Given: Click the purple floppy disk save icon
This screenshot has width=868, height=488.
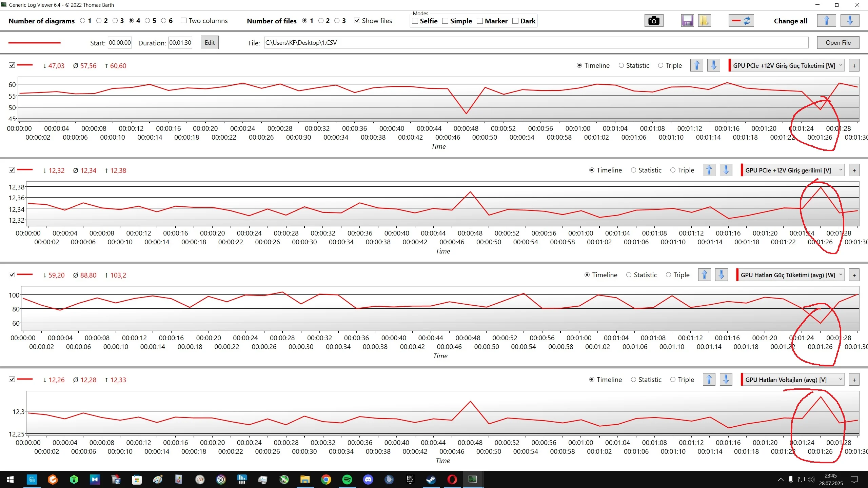Looking at the screenshot, I should (x=687, y=21).
